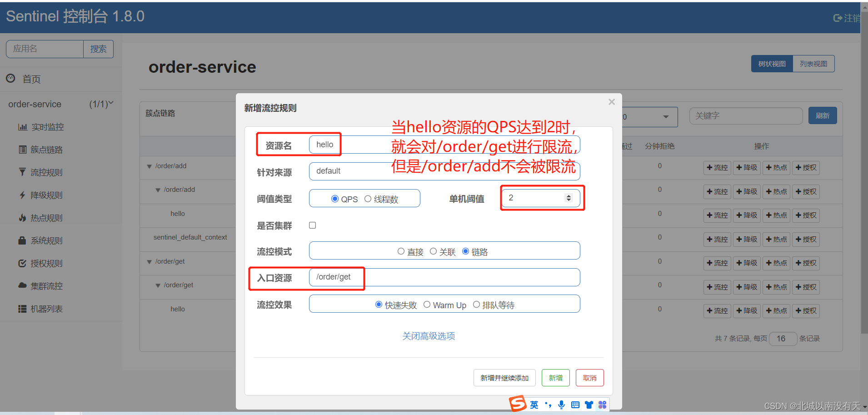868x415 pixels.
Task: Switch to 树状视图 tab
Action: [x=772, y=64]
